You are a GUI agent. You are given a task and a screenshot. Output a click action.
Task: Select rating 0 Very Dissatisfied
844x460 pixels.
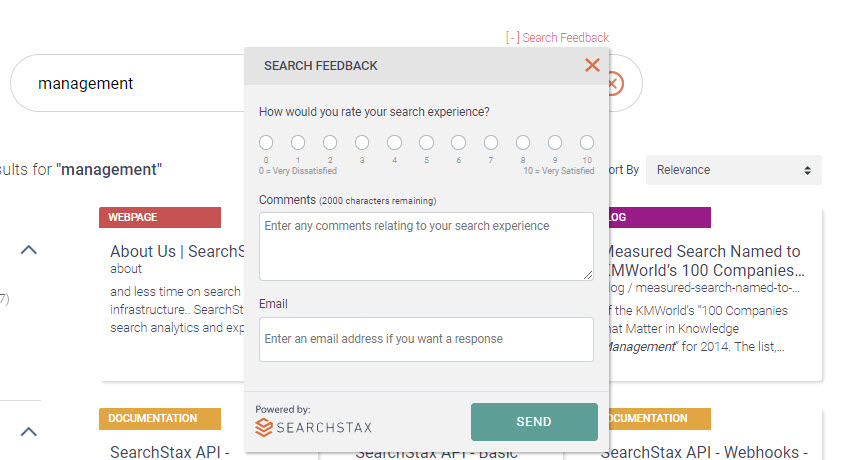pyautogui.click(x=266, y=143)
